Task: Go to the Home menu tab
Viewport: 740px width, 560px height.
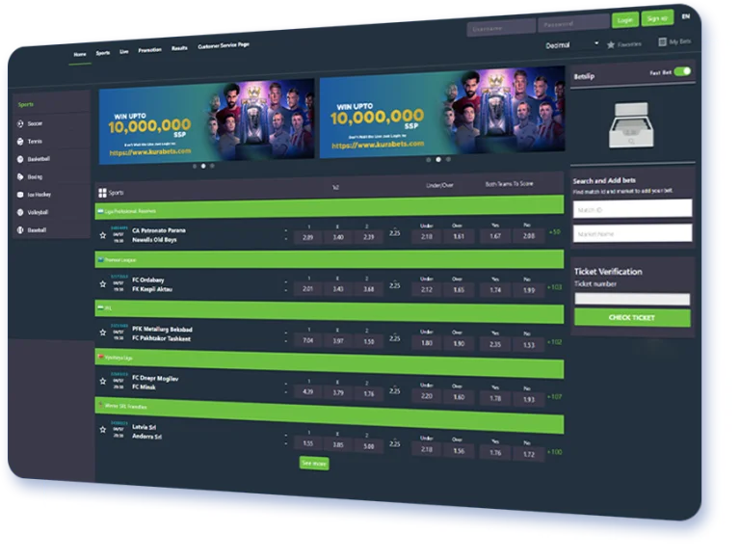Action: click(80, 54)
